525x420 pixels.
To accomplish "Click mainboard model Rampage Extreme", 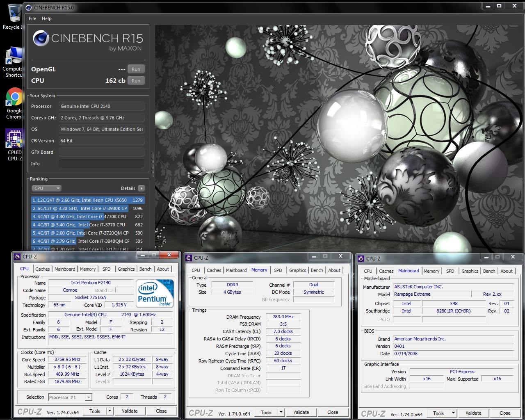I will (431, 294).
